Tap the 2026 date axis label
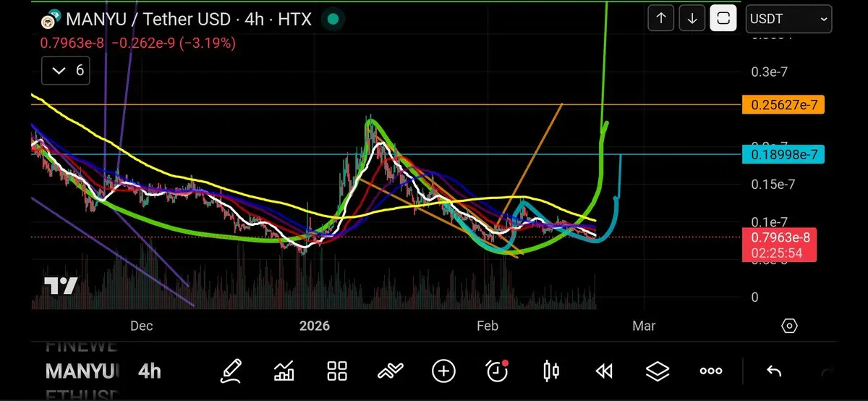Viewport: 868px width, 401px height. coord(315,326)
